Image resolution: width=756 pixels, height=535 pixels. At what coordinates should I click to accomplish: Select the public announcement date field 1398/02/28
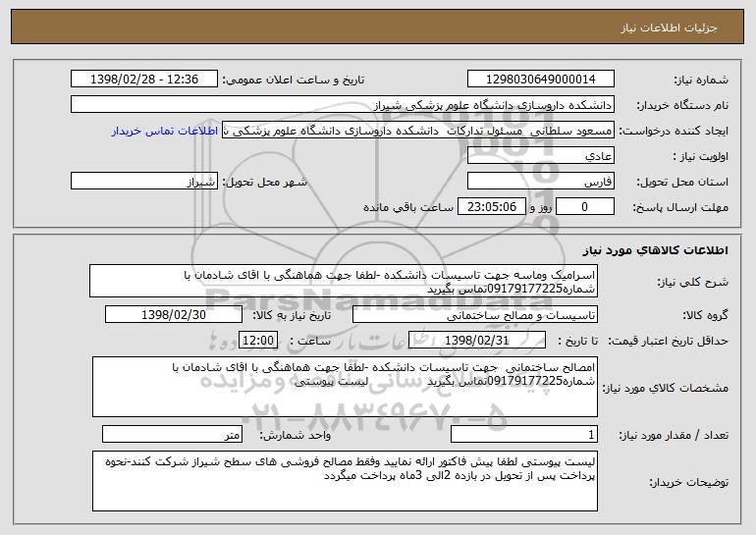[144, 80]
